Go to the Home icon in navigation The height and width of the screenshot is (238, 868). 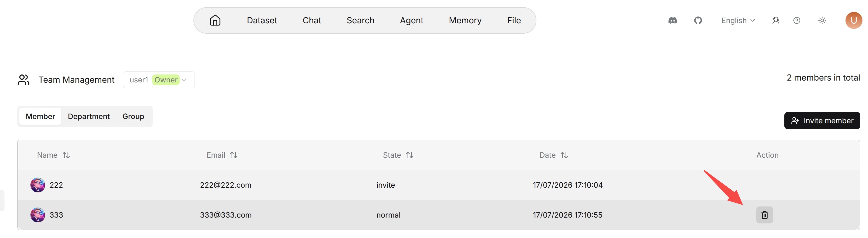[215, 20]
